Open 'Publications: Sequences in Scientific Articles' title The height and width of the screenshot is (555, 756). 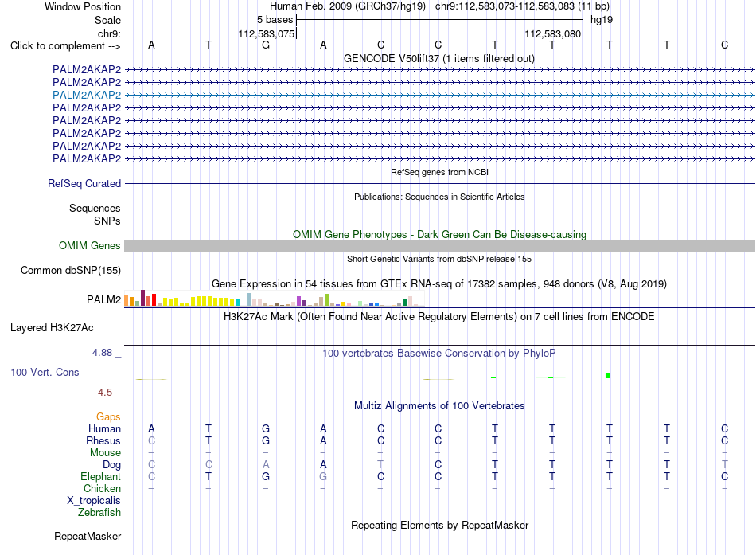(x=439, y=197)
